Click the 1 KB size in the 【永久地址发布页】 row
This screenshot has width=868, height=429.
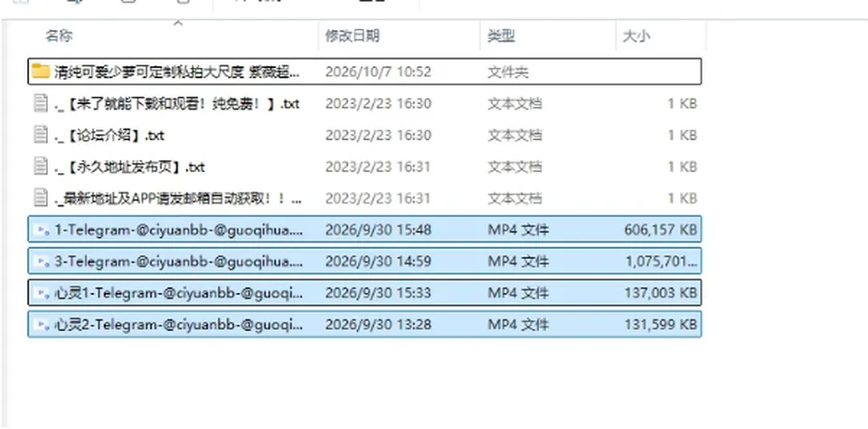coord(682,167)
